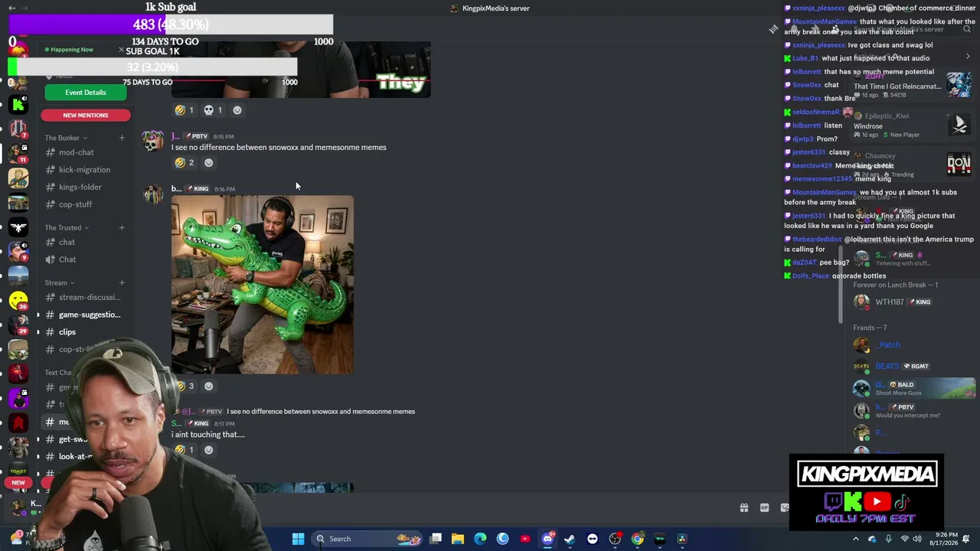Add reaction to the 'I see no difference' message
This screenshot has height=551, width=980.
[x=208, y=163]
